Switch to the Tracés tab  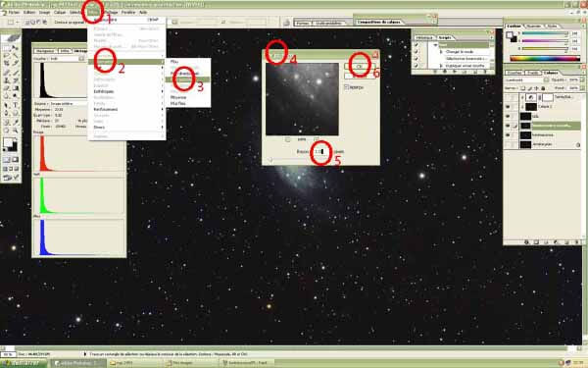(532, 73)
